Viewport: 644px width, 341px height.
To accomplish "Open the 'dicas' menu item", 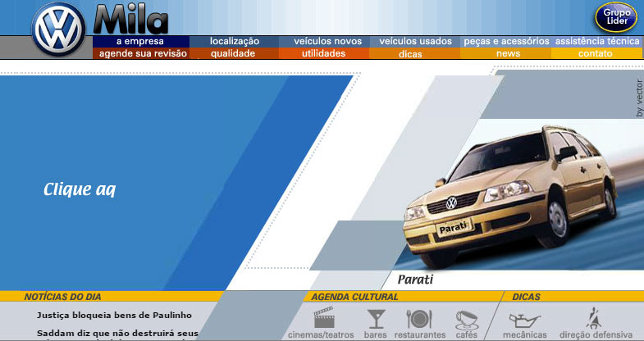I will [410, 54].
